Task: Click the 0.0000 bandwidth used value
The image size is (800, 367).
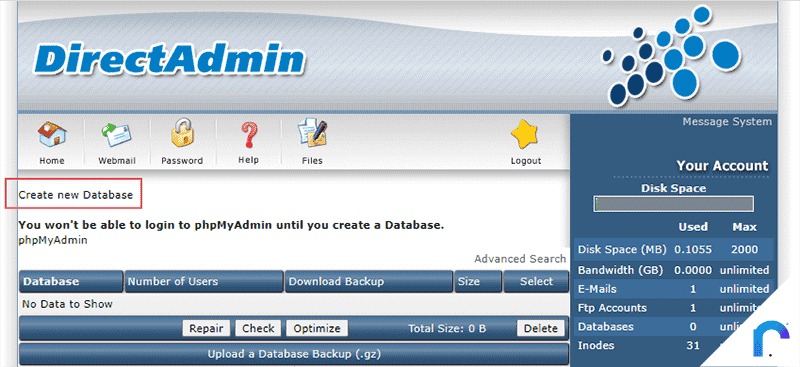Action: (x=693, y=270)
